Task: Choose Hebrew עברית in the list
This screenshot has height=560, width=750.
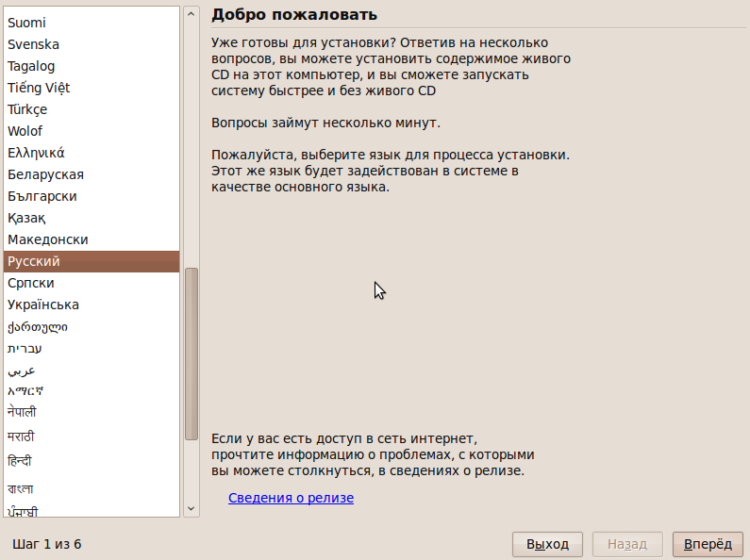Action: [x=92, y=348]
